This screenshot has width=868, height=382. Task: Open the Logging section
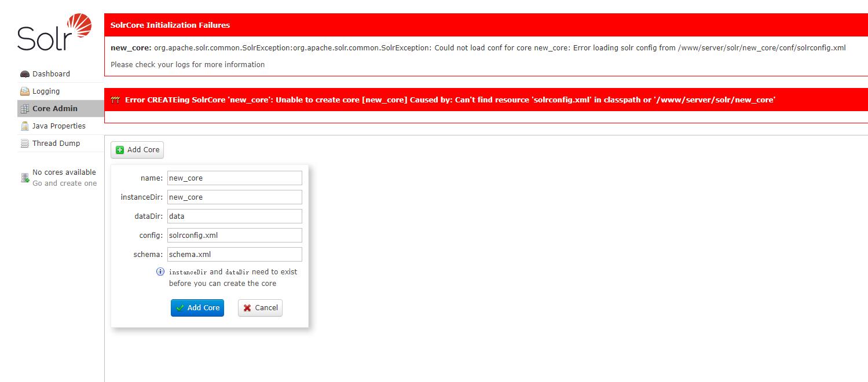[x=45, y=91]
